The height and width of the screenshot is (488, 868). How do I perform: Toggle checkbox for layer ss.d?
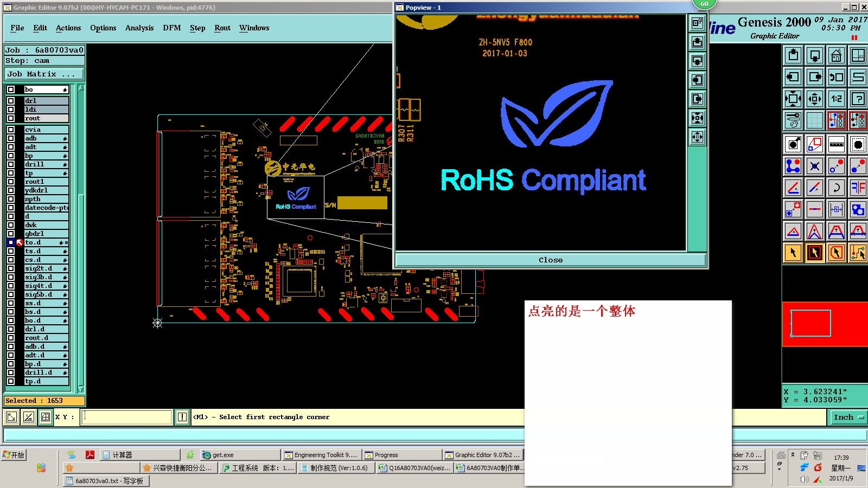pos(11,303)
